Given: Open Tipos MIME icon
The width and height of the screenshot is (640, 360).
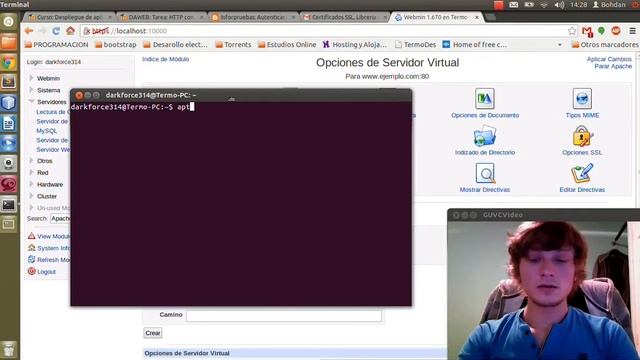Looking at the screenshot, I should [582, 98].
